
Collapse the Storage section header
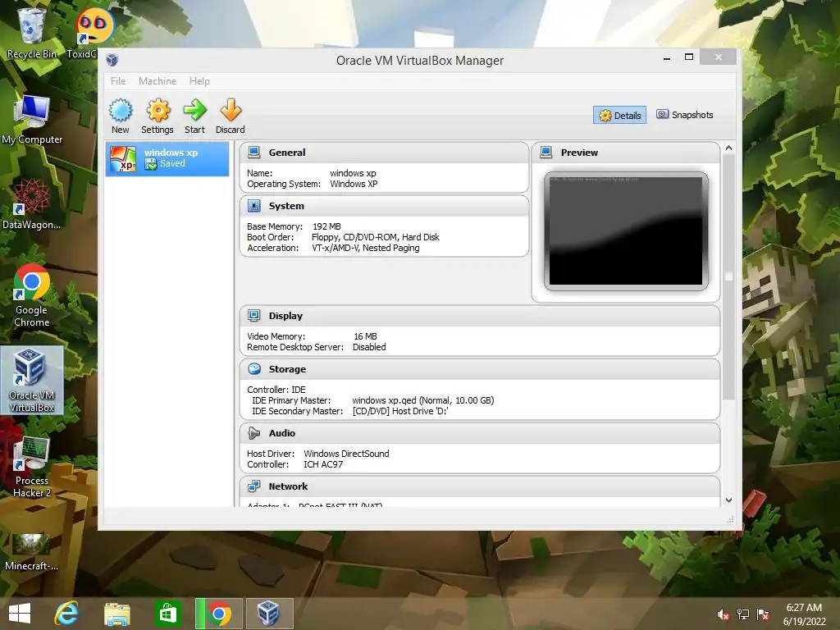coord(479,369)
